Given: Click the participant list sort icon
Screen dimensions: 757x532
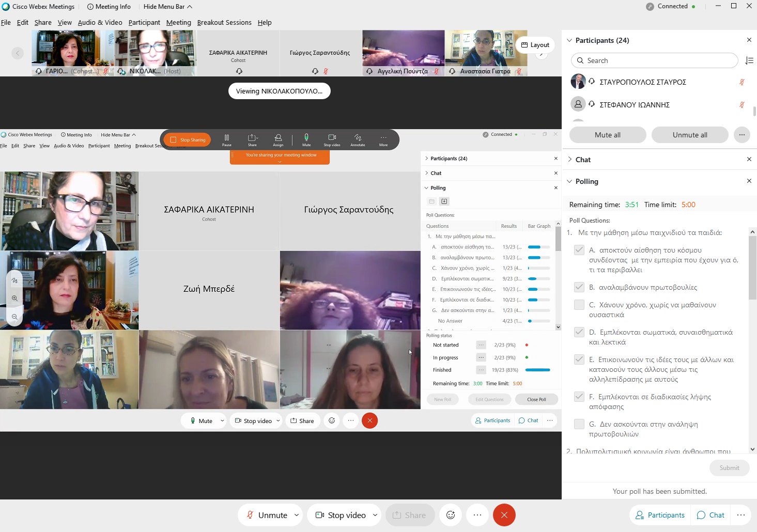Looking at the screenshot, I should pos(749,61).
